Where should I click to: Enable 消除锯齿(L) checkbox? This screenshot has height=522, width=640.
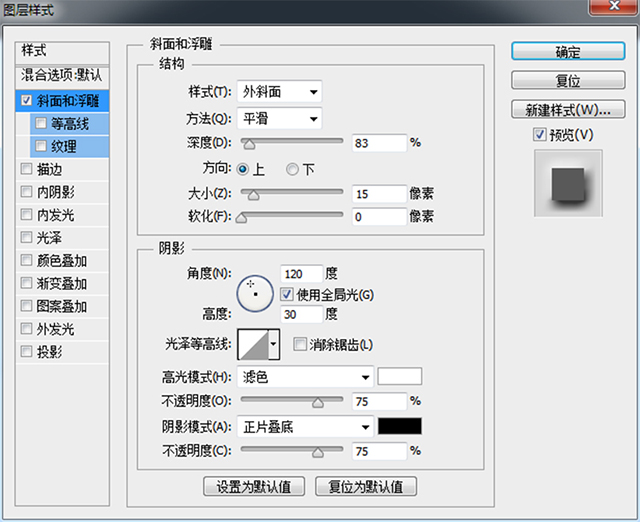tap(300, 344)
